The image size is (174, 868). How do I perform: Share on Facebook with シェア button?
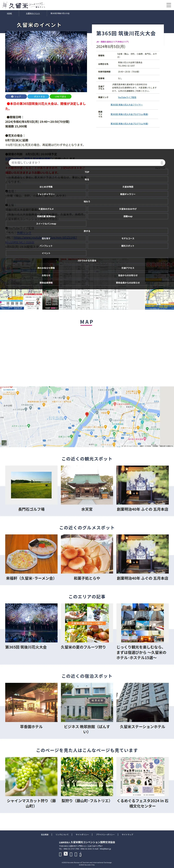click(16, 96)
